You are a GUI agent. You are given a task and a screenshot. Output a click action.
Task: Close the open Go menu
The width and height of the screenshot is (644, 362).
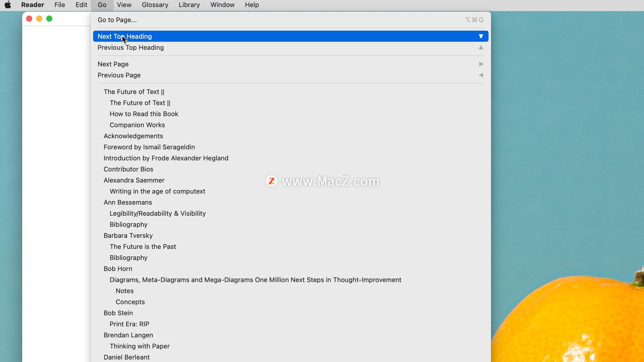point(102,5)
